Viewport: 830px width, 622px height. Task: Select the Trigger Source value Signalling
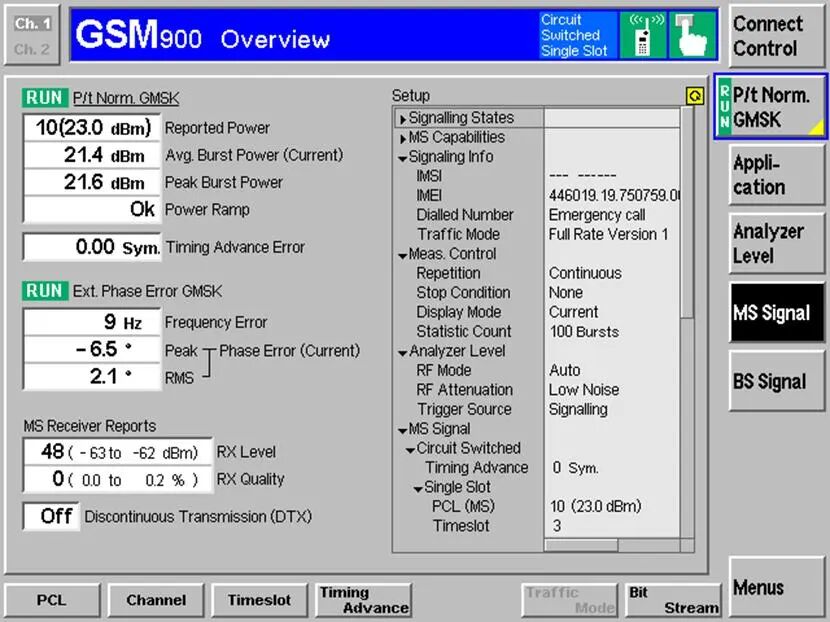point(578,409)
